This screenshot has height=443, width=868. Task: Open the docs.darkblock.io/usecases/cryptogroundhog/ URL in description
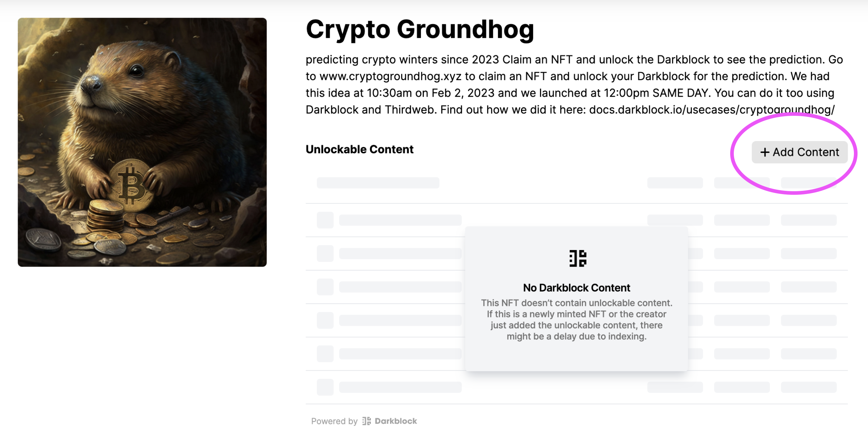click(x=712, y=110)
